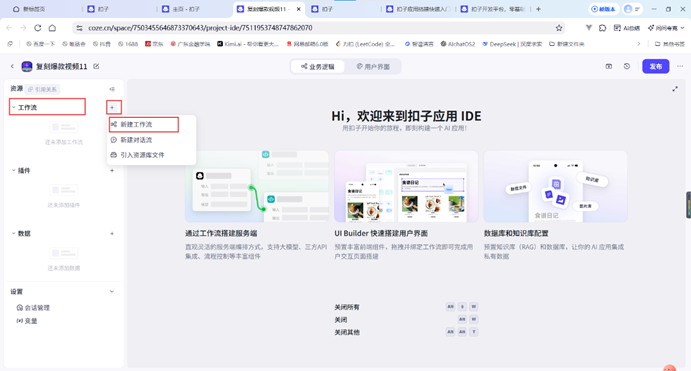
Task: Open the 力扣 (LeetCode) bookmark
Action: pyautogui.click(x=365, y=44)
